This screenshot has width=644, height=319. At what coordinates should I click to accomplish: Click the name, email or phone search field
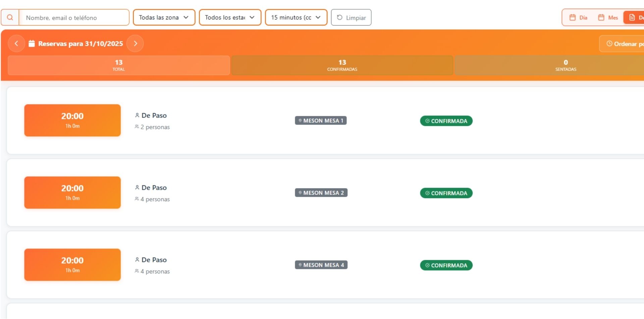tap(74, 17)
